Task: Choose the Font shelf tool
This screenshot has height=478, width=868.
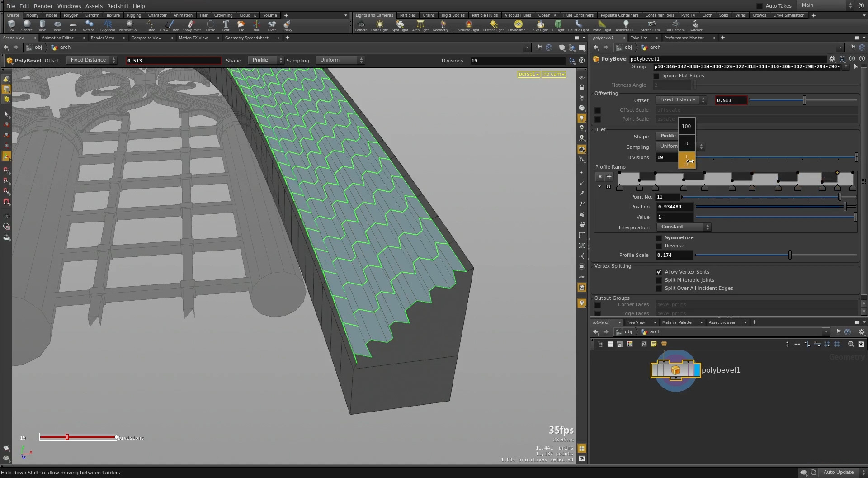Action: [x=226, y=25]
